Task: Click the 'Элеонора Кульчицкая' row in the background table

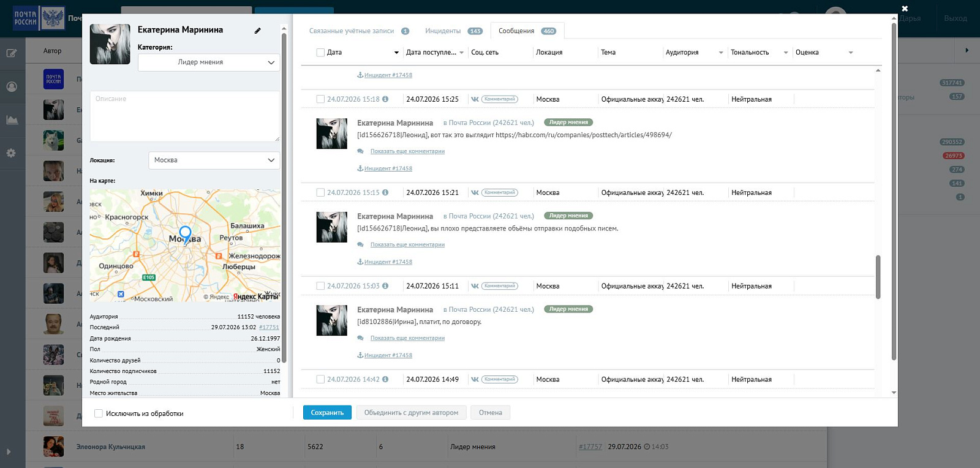Action: click(426, 447)
